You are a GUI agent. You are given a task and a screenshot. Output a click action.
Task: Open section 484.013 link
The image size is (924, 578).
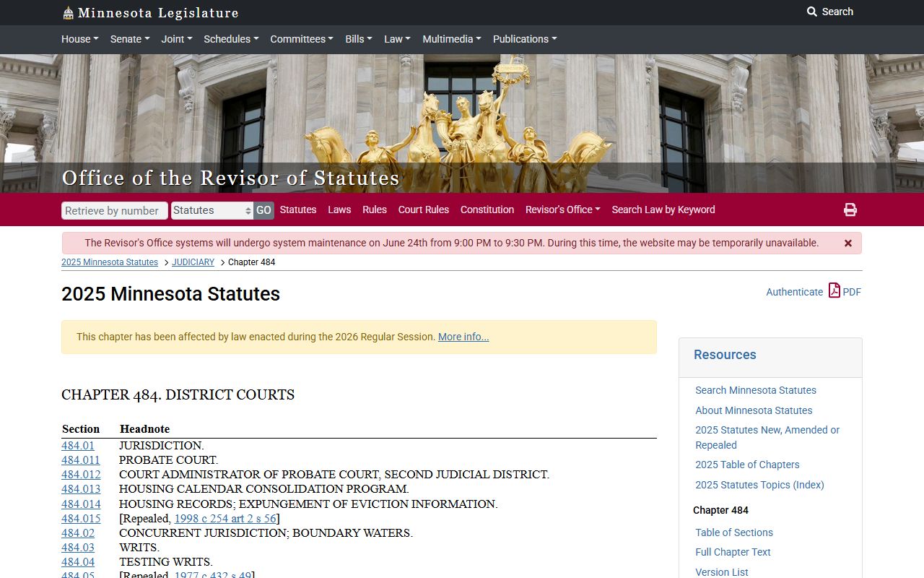pos(81,489)
